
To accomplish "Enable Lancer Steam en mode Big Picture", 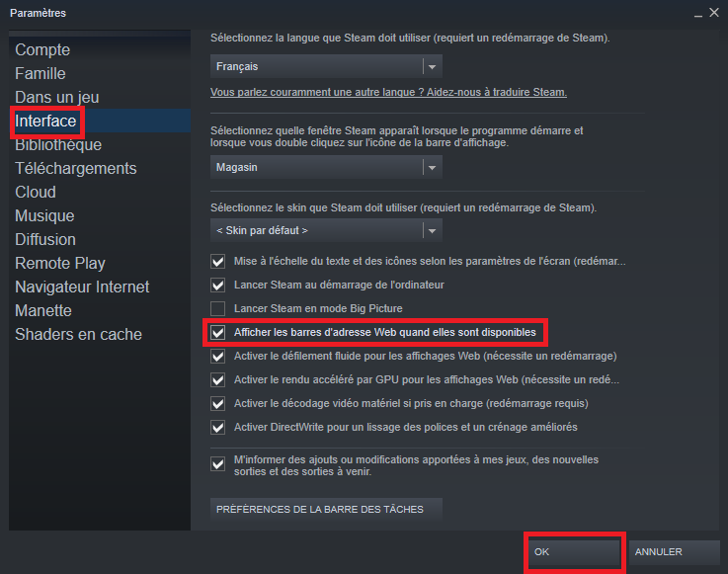I will click(x=217, y=308).
